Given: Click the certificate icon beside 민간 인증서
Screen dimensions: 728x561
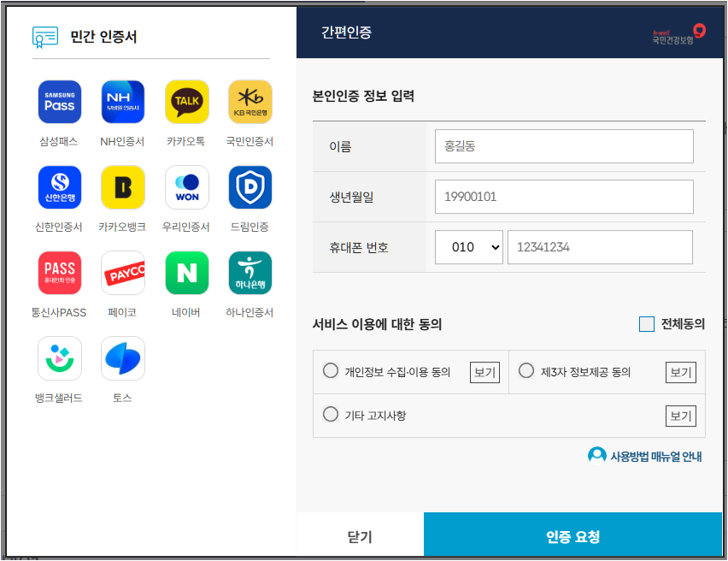Looking at the screenshot, I should (x=45, y=37).
